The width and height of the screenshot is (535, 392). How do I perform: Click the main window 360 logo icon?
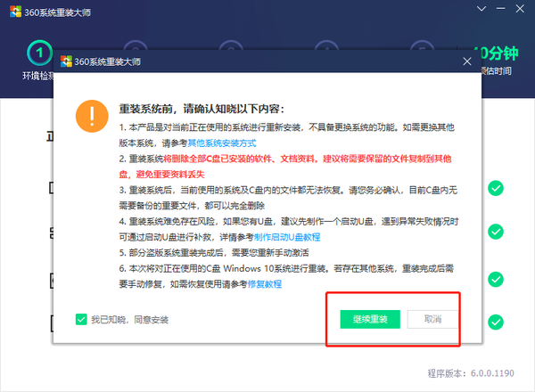pos(16,12)
